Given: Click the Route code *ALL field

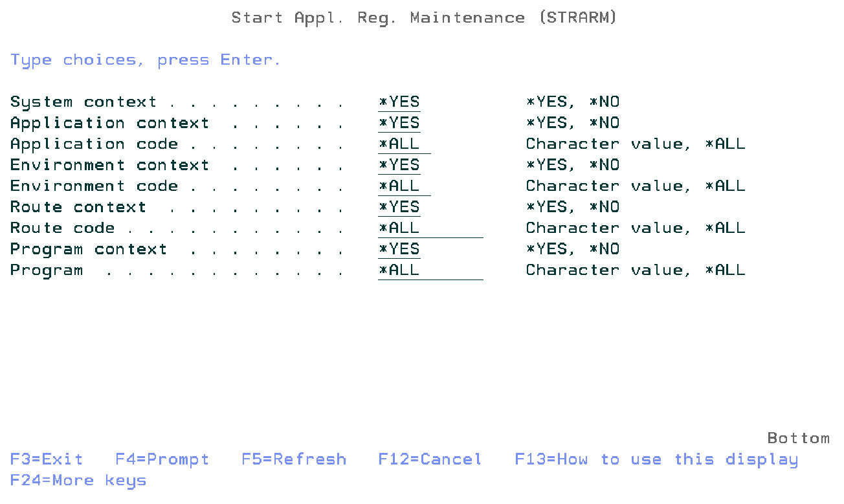Looking at the screenshot, I should [x=430, y=228].
